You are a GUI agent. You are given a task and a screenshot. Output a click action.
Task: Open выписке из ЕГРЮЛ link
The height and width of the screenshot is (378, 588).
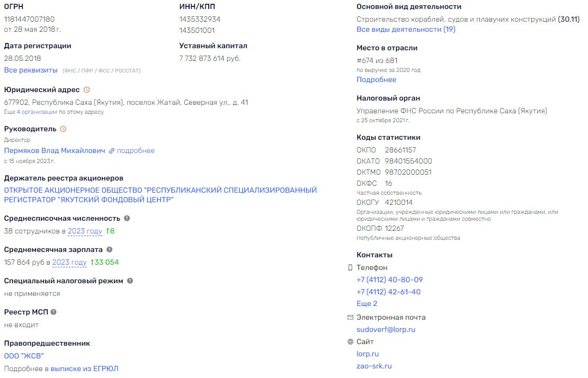coord(84,368)
